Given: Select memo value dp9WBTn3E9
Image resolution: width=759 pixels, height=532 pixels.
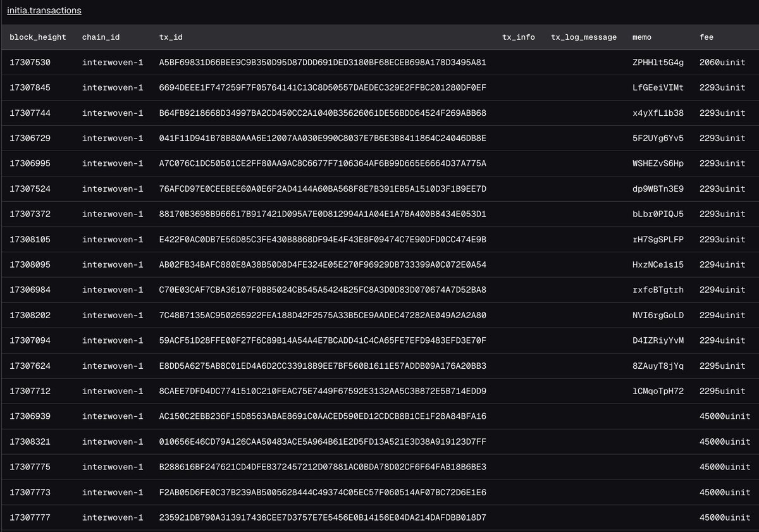Looking at the screenshot, I should pos(658,189).
